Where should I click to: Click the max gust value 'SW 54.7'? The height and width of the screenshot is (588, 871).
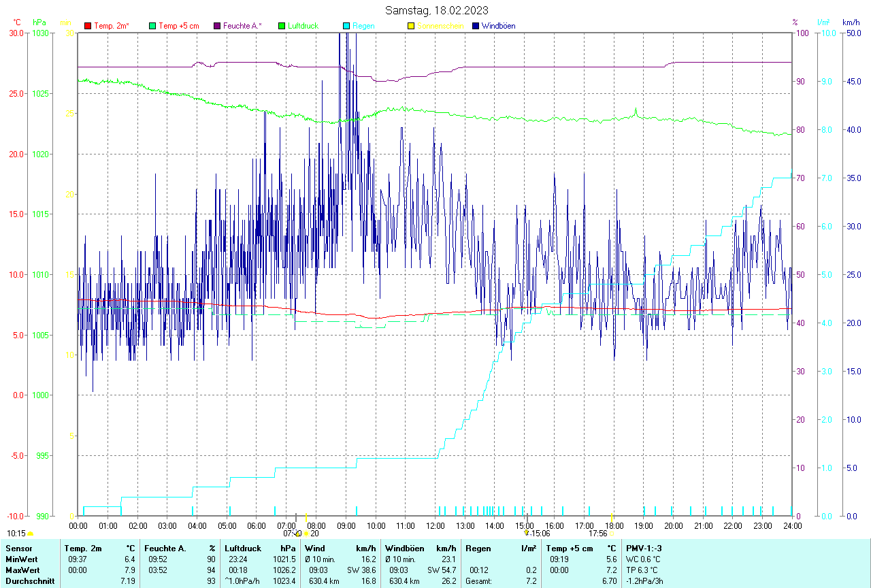(x=442, y=570)
